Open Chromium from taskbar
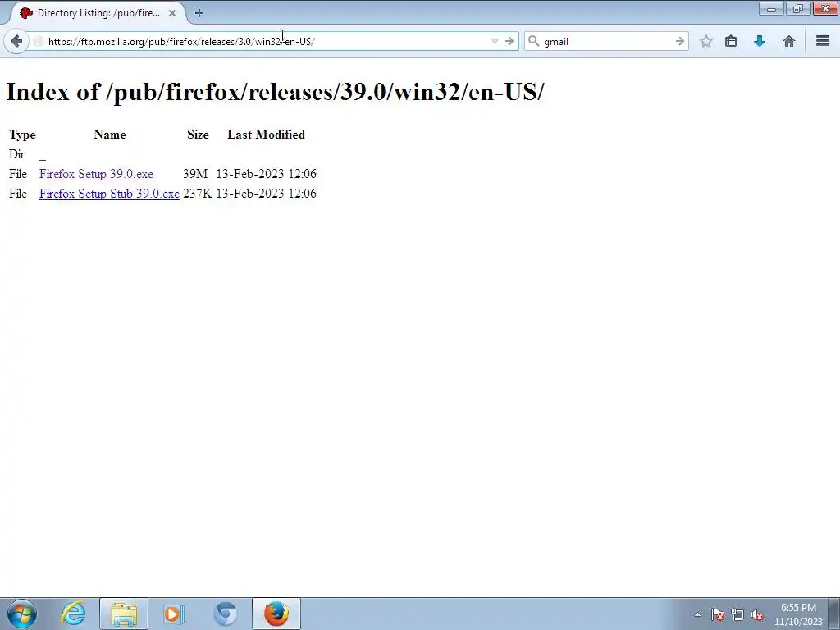 (225, 614)
